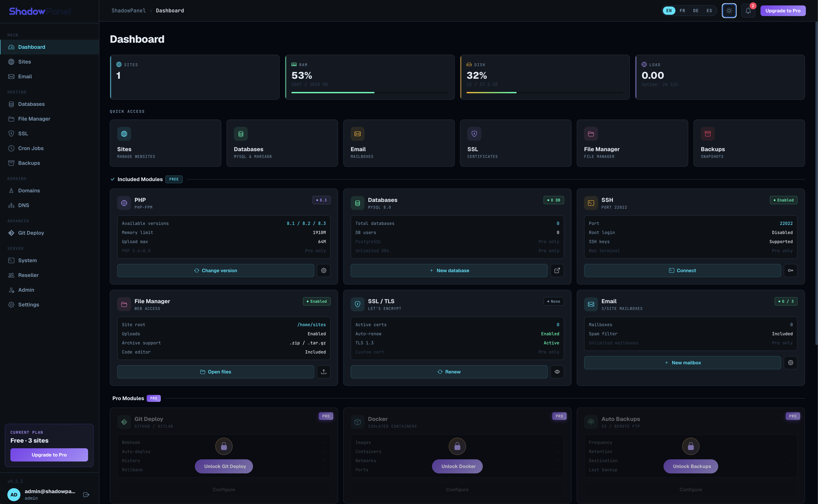Image resolution: width=818 pixels, height=504 pixels.
Task: Click the Open files button
Action: (215, 372)
